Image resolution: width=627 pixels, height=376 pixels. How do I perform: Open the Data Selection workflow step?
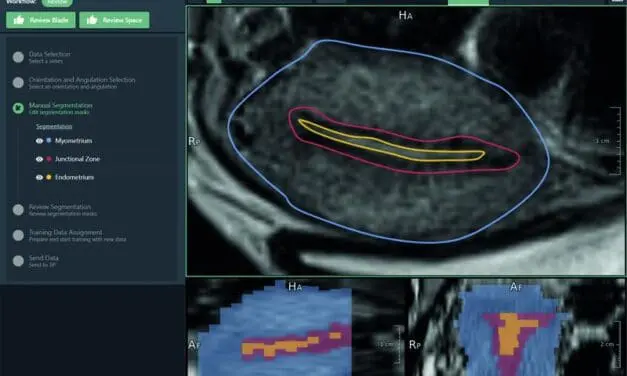pos(50,57)
